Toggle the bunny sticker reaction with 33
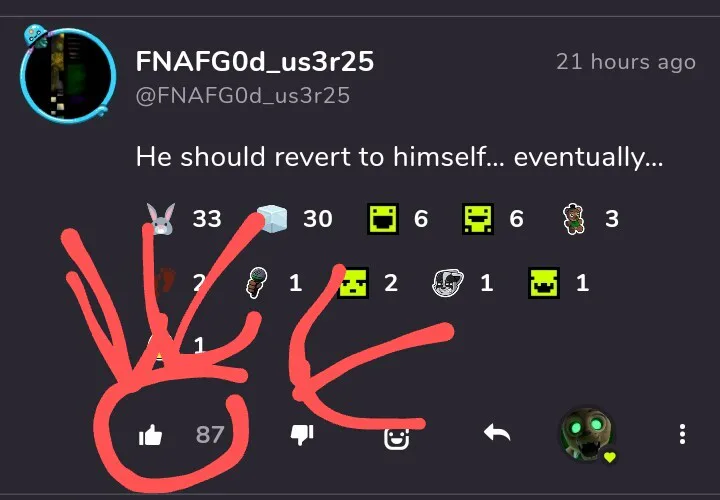The width and height of the screenshot is (720, 500). pyautogui.click(x=161, y=219)
